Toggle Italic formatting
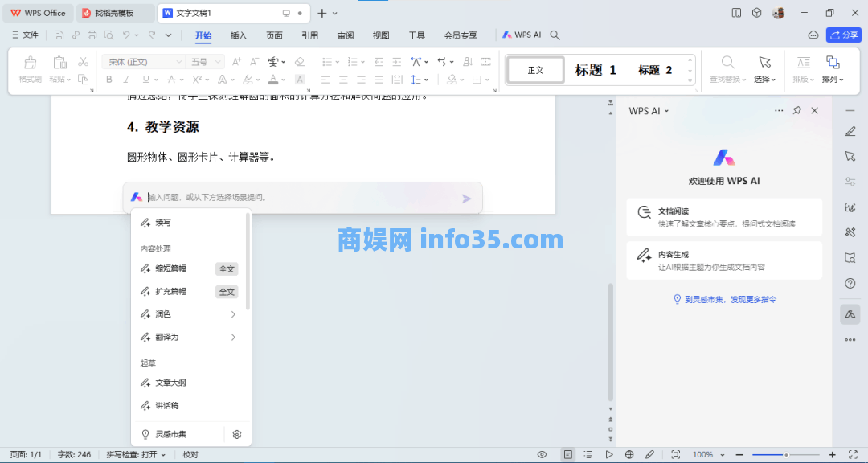The width and height of the screenshot is (868, 463). 127,80
